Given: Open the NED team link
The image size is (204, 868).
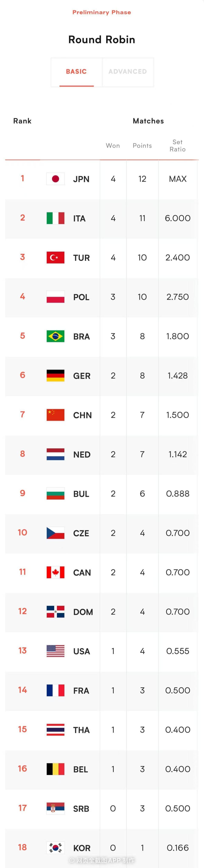Looking at the screenshot, I should point(82,454).
